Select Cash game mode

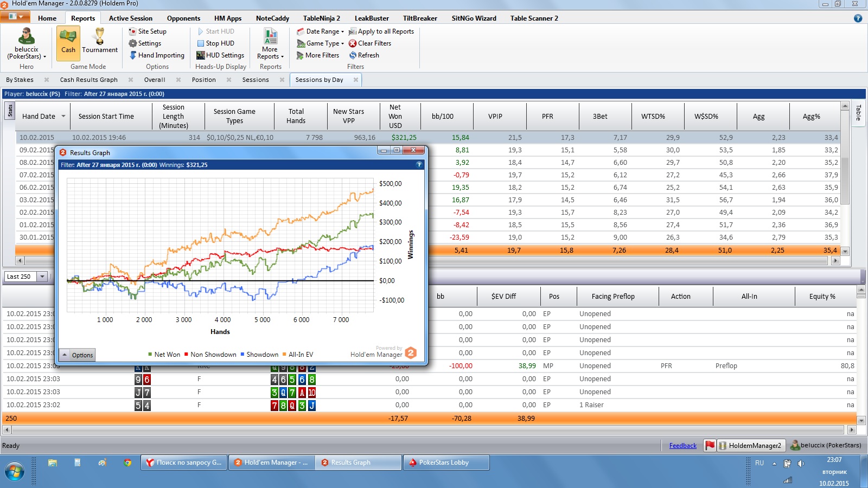coord(68,42)
